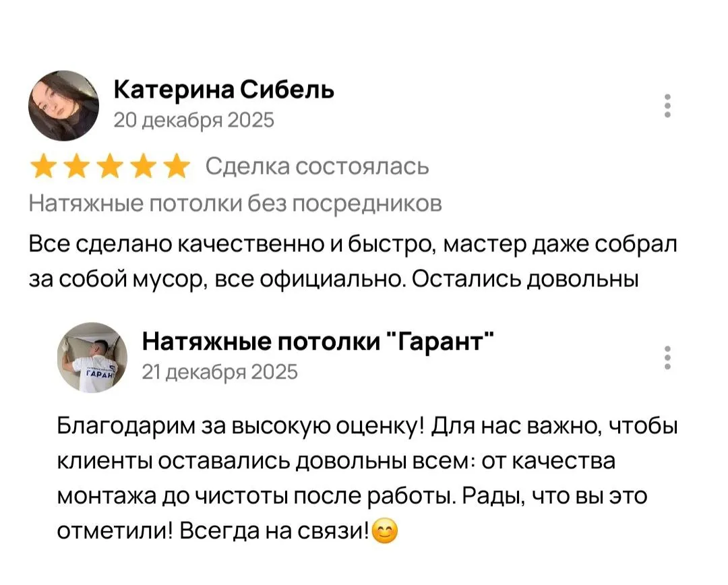This screenshot has width=728, height=585.
Task: Open the three-dot menu on the Гарант reply
Action: point(667,358)
